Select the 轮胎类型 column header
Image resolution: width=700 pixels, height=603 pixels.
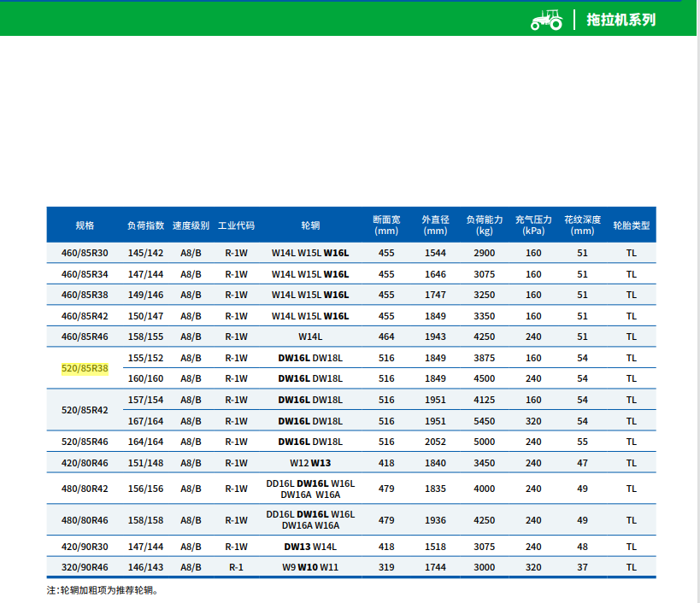click(x=631, y=225)
